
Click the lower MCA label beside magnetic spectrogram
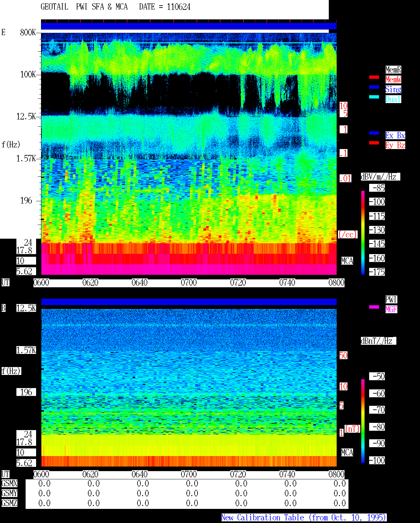point(347,453)
